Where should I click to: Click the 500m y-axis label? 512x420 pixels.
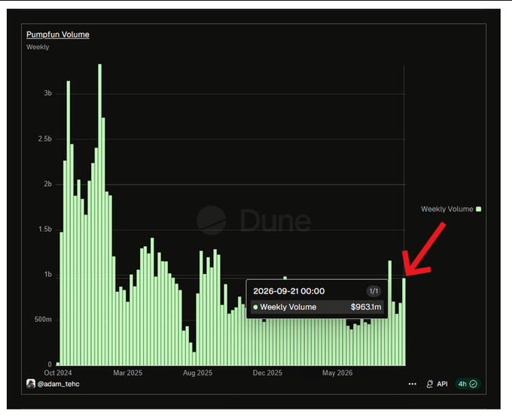tap(43, 319)
